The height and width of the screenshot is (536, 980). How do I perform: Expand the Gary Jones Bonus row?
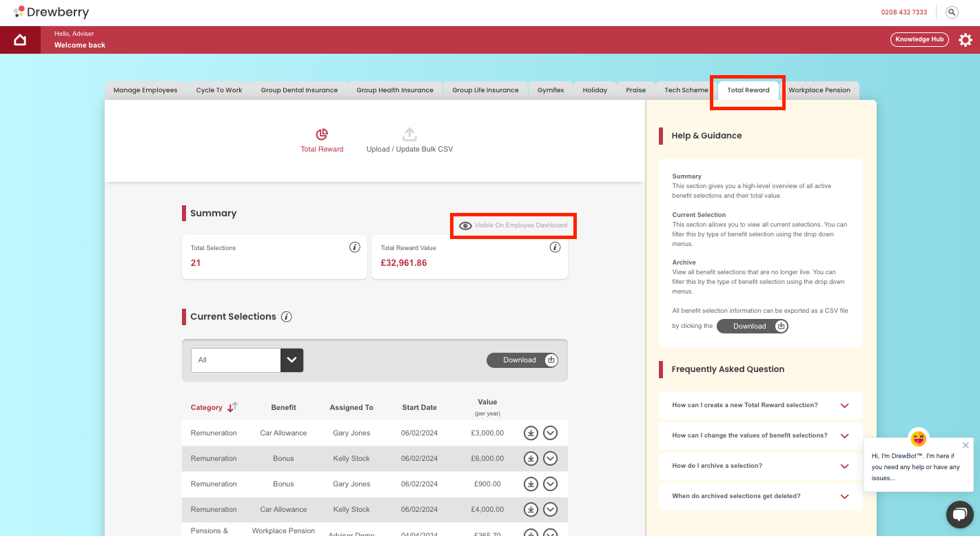pos(550,484)
